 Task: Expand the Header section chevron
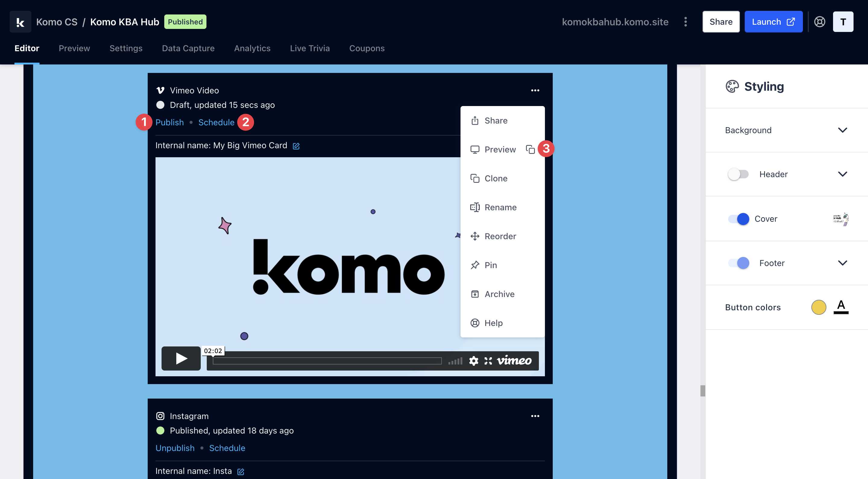842,174
